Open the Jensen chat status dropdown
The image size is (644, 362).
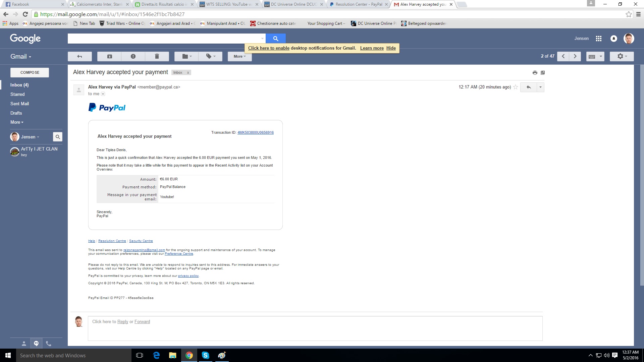click(30, 137)
